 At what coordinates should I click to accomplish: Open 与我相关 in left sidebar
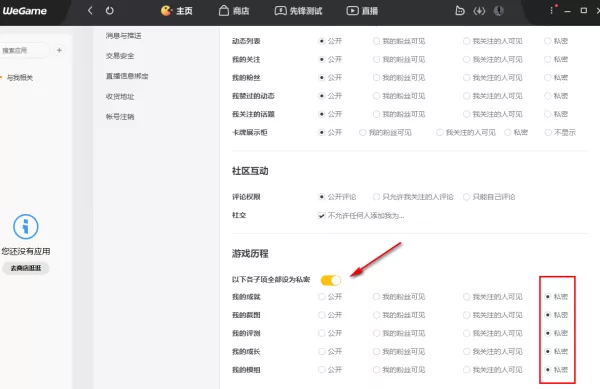coord(20,78)
